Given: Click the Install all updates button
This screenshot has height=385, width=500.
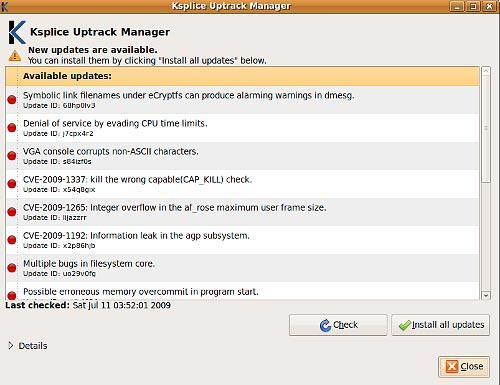Looking at the screenshot, I should click(x=440, y=325).
